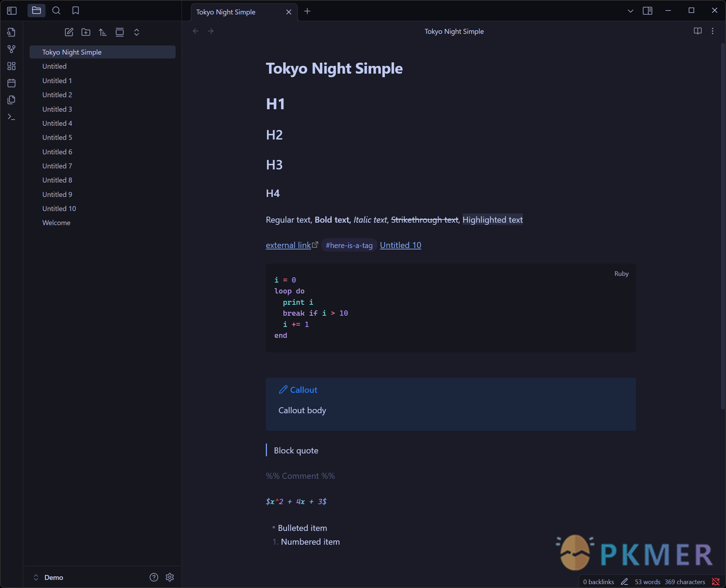The image size is (726, 588).
Task: Open the Untitled 10 file entry
Action: (x=103, y=209)
